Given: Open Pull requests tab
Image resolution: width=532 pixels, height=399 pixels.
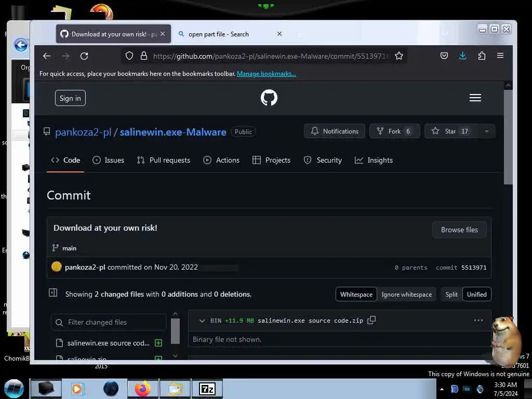Looking at the screenshot, I should pos(164,160).
